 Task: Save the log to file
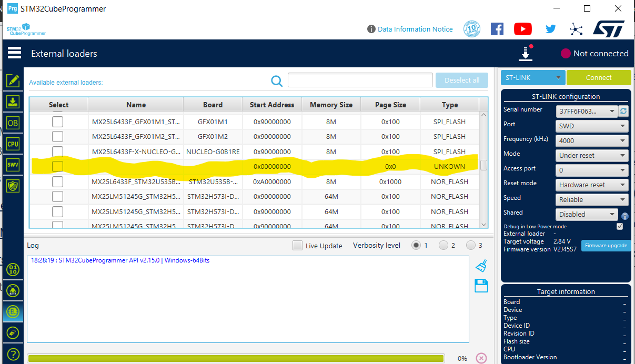coord(480,286)
